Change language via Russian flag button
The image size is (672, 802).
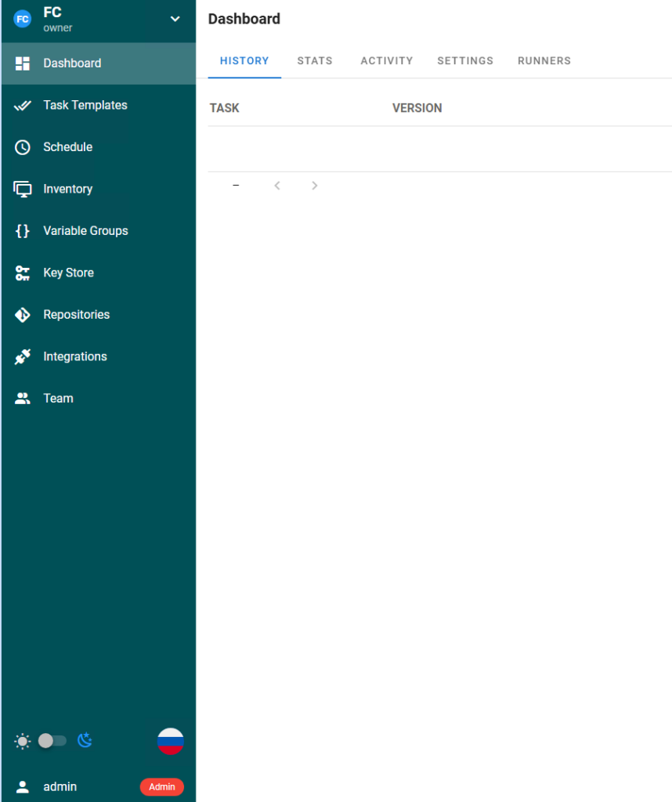[170, 740]
